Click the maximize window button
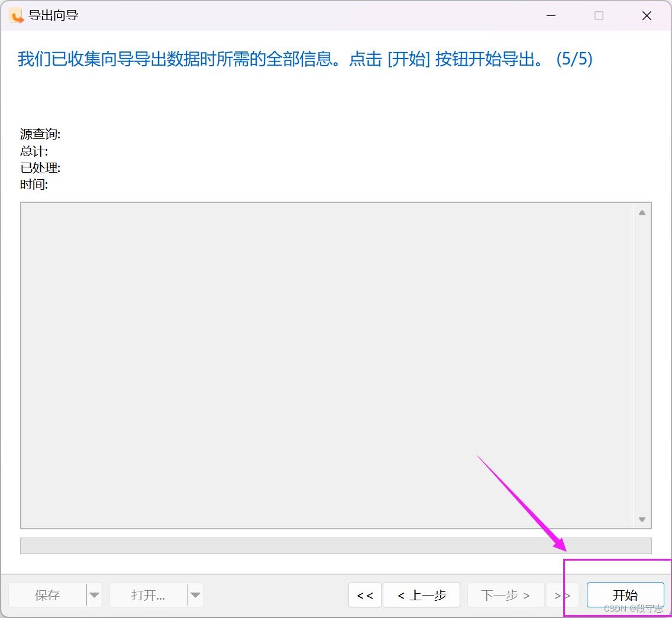The image size is (672, 618). 599,16
